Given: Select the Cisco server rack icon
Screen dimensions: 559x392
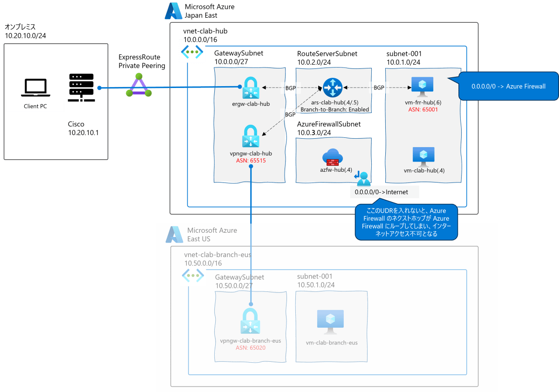Looking at the screenshot, I should tap(82, 87).
